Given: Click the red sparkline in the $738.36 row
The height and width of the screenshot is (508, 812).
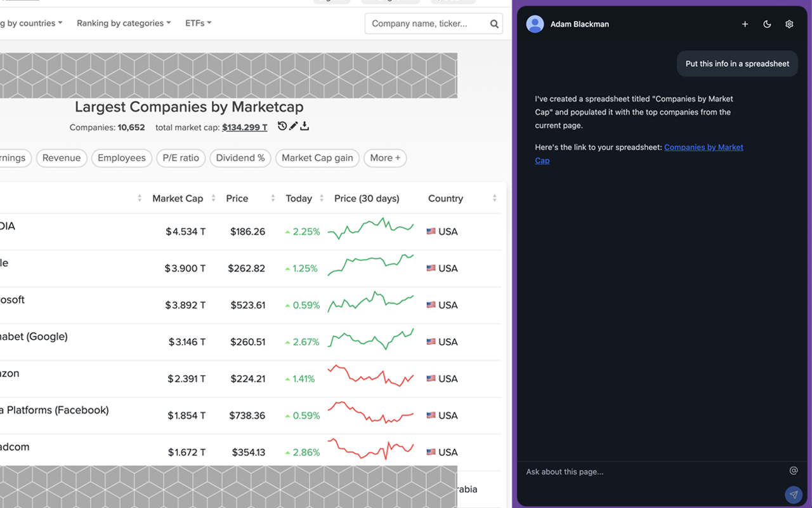Looking at the screenshot, I should (370, 412).
